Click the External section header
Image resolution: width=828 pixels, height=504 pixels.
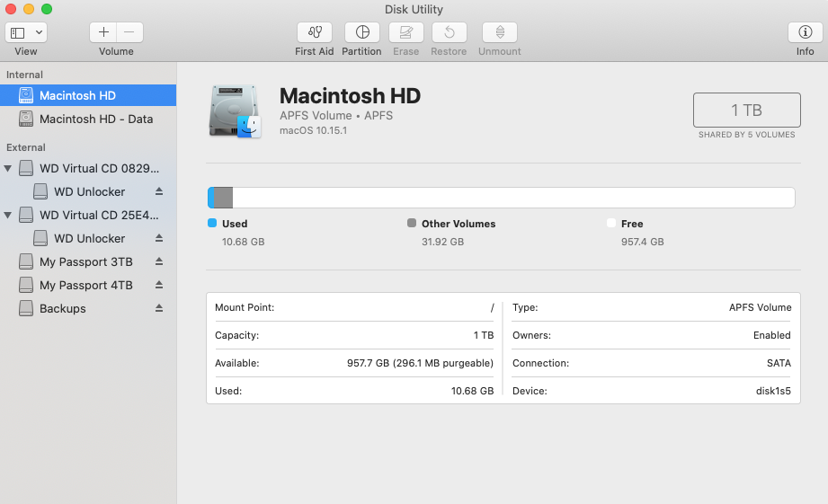(x=25, y=147)
